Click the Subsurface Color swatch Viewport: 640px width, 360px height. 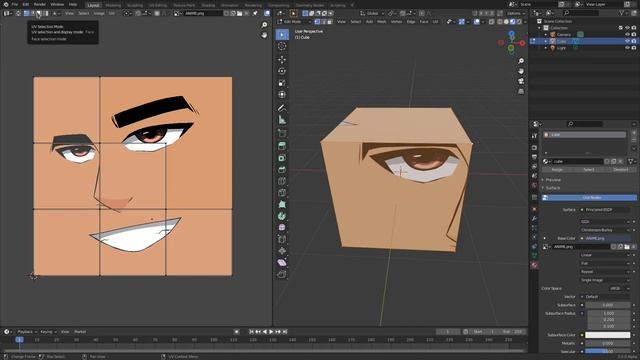tap(607, 335)
